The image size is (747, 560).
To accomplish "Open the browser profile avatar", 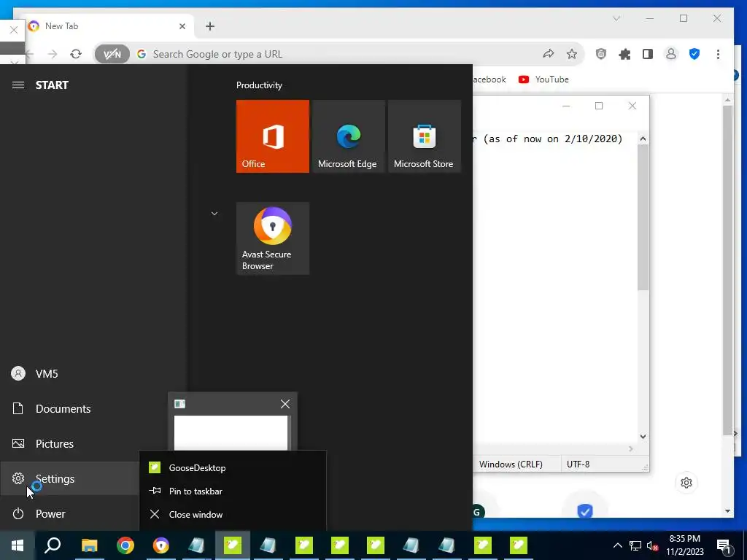I will tap(671, 54).
